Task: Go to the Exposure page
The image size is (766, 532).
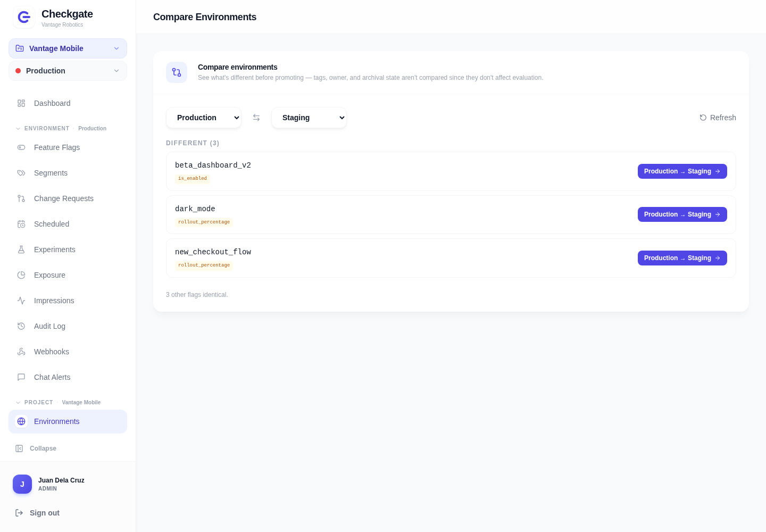Action: (68, 275)
